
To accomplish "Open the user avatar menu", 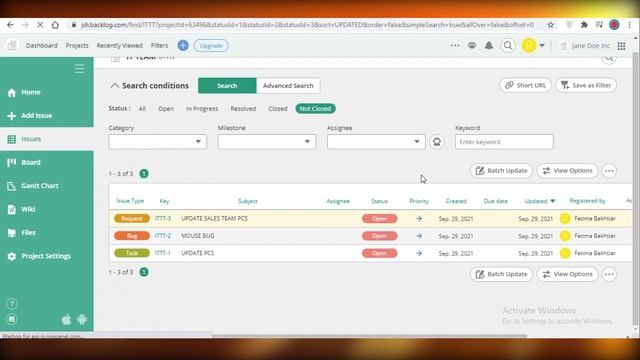I will [533, 45].
